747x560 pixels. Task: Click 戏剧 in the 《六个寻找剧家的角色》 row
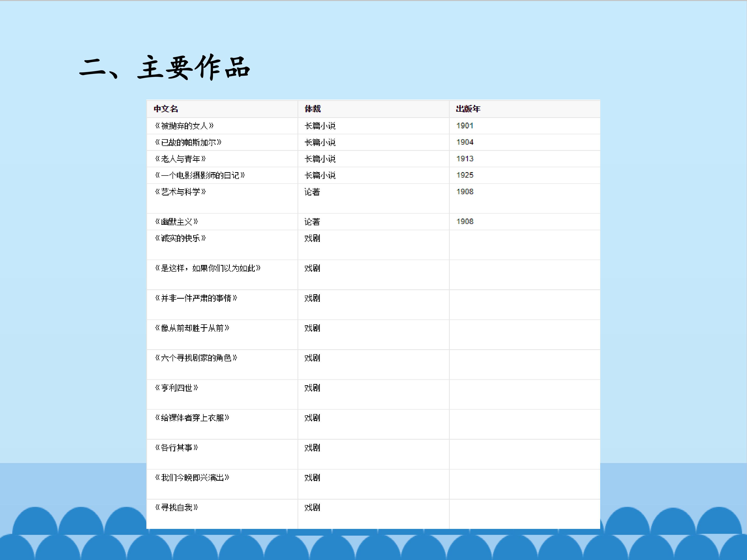pyautogui.click(x=312, y=358)
